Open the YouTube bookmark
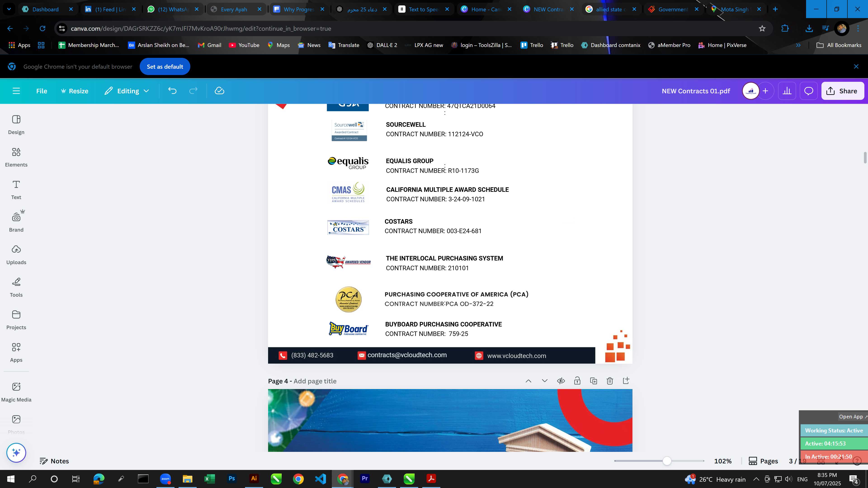This screenshot has height=488, width=868. point(244,45)
